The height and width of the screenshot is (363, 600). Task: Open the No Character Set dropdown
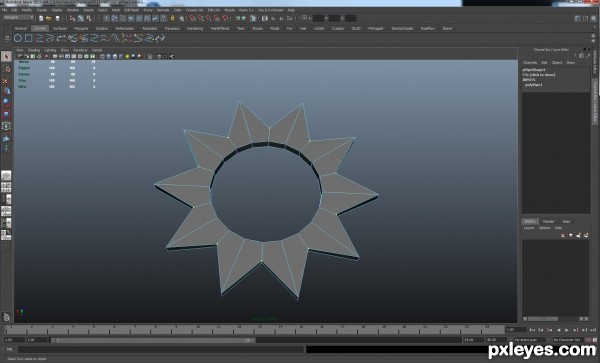[569, 340]
